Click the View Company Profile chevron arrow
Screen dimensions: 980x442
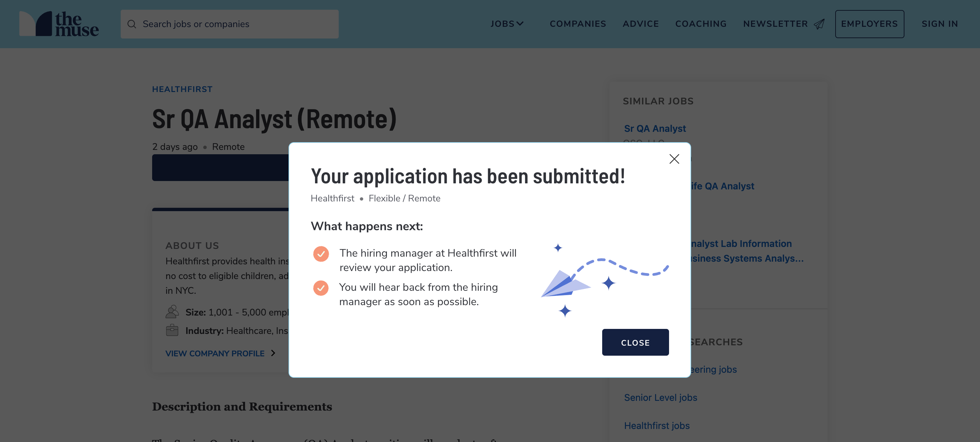273,353
